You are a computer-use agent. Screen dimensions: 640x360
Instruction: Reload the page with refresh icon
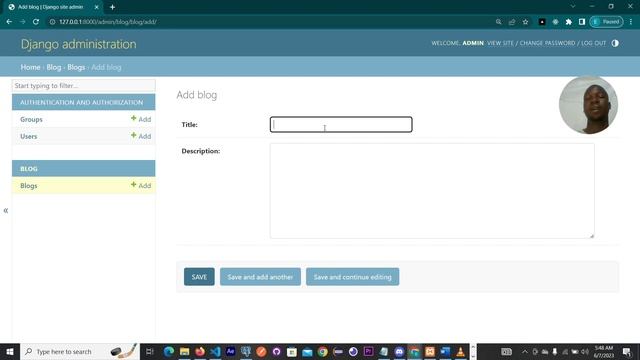click(36, 22)
